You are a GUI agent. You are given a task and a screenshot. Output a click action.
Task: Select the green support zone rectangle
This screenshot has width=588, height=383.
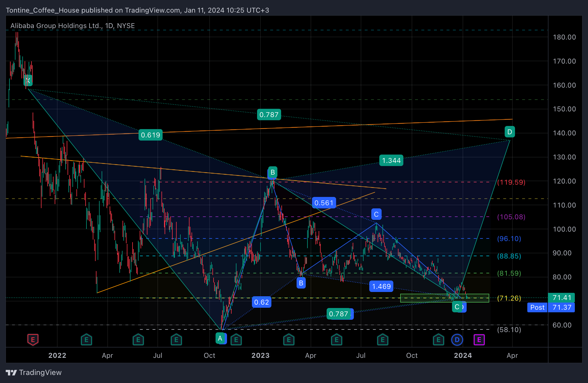coord(445,298)
